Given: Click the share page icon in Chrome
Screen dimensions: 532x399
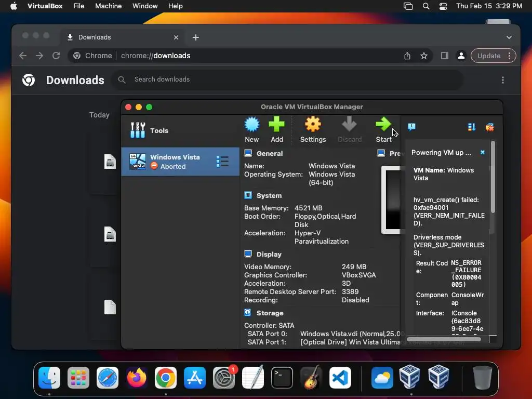Looking at the screenshot, I should coord(407,56).
